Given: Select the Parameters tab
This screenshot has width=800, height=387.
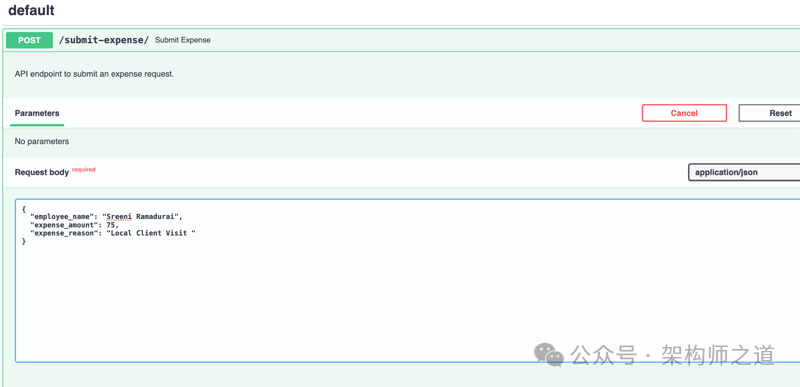Looking at the screenshot, I should [x=37, y=113].
